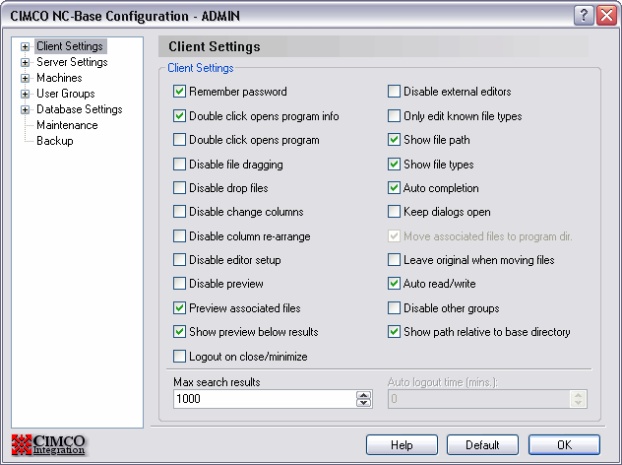The image size is (622, 465).
Task: Open the User Groups tree item
Action: (x=65, y=94)
